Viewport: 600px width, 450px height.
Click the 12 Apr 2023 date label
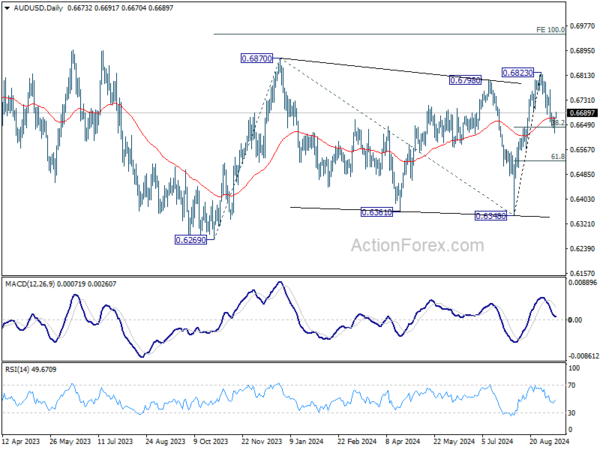click(x=21, y=442)
